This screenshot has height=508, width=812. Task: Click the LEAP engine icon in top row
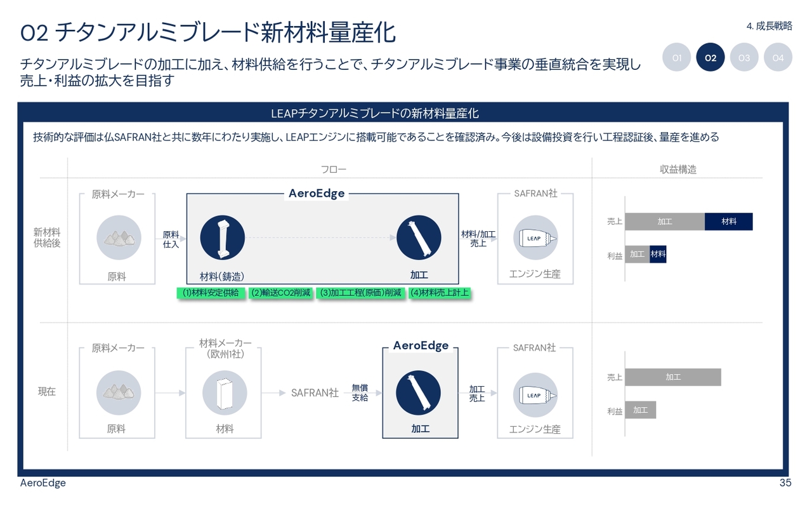(x=535, y=237)
